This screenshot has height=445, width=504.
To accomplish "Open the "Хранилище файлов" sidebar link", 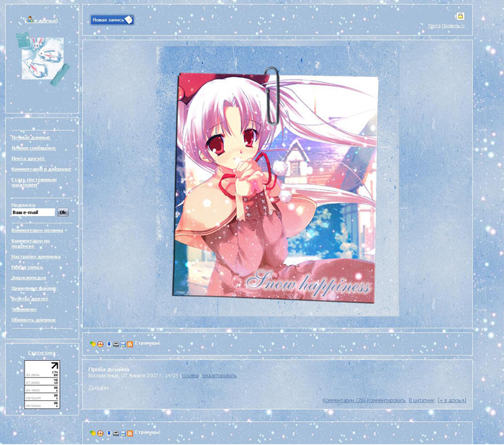I will pos(34,288).
